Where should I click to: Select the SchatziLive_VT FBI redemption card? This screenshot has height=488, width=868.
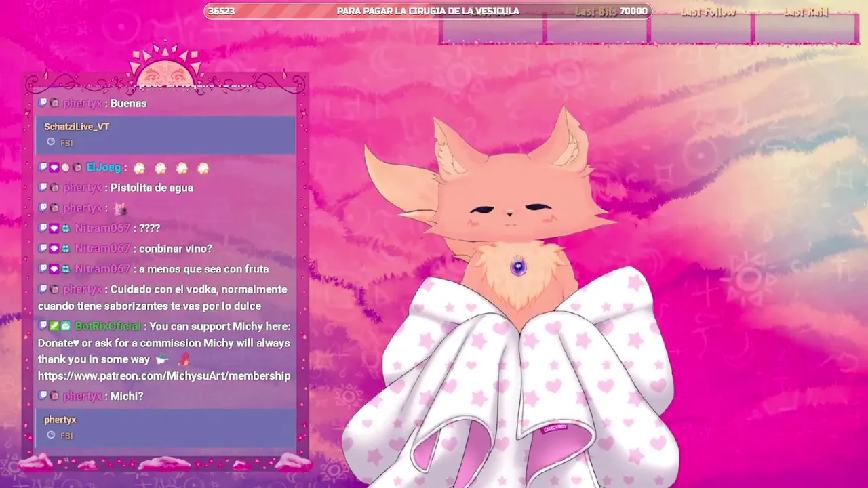coord(165,134)
